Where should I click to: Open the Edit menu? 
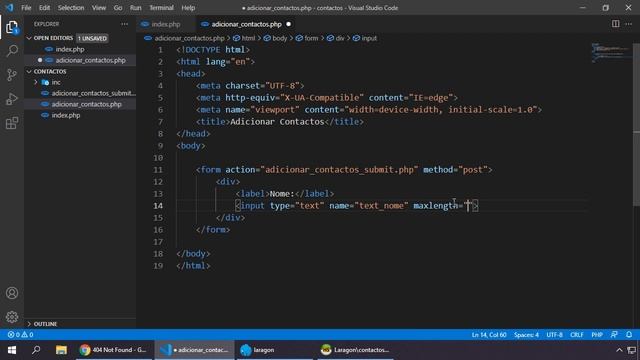(44, 7)
